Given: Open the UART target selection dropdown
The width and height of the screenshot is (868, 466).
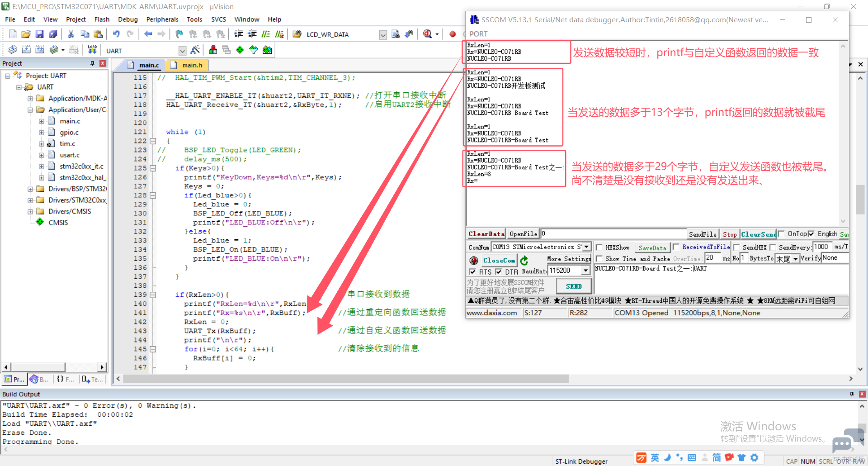Looking at the screenshot, I should 182,51.
